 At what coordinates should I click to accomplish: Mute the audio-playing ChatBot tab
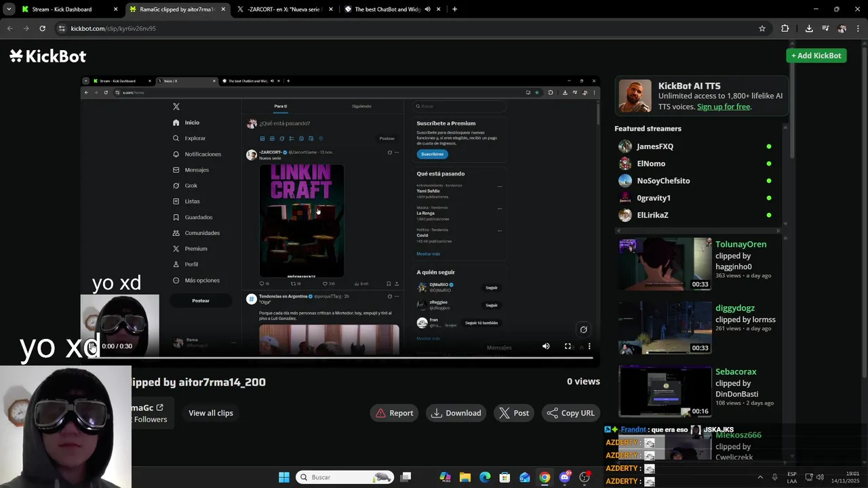pos(427,9)
